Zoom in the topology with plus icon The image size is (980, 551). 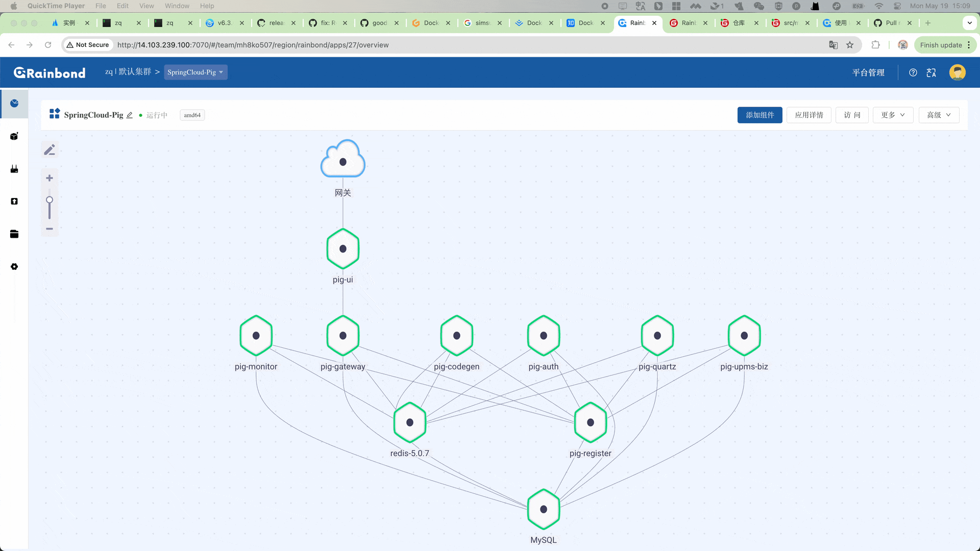[50, 178]
